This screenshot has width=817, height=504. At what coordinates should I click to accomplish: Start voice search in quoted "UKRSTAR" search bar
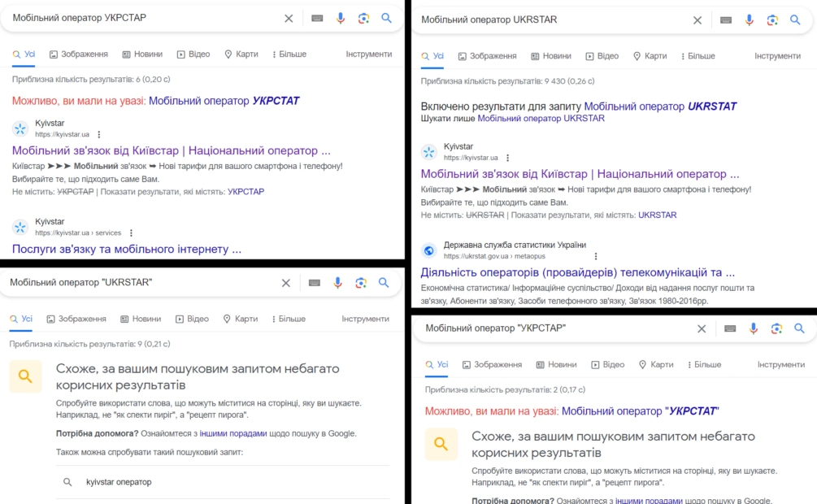click(x=337, y=283)
